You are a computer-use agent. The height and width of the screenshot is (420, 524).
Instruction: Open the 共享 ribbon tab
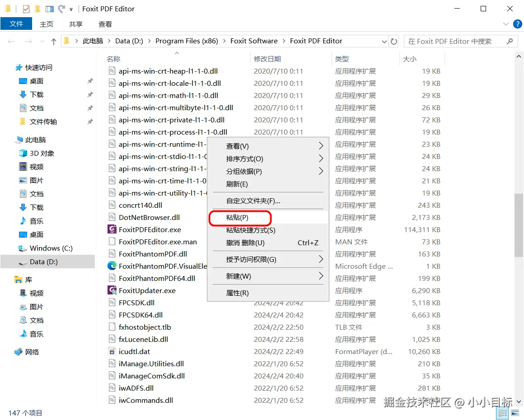[x=76, y=24]
